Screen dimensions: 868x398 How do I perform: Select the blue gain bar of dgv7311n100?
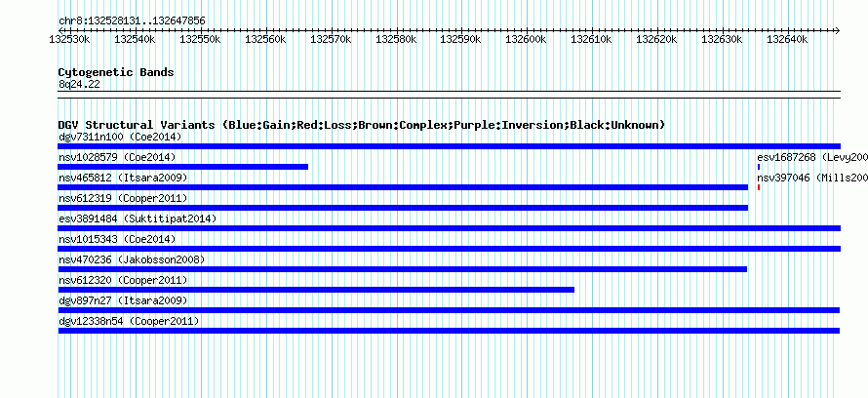tap(450, 146)
